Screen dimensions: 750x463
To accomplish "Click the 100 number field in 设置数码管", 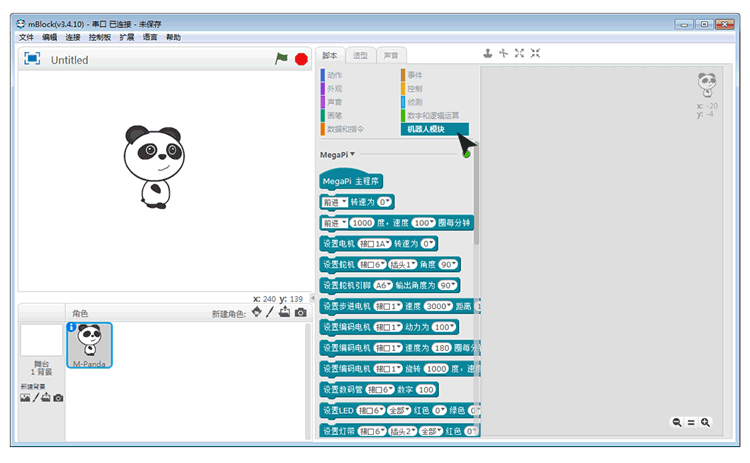I will click(x=426, y=390).
